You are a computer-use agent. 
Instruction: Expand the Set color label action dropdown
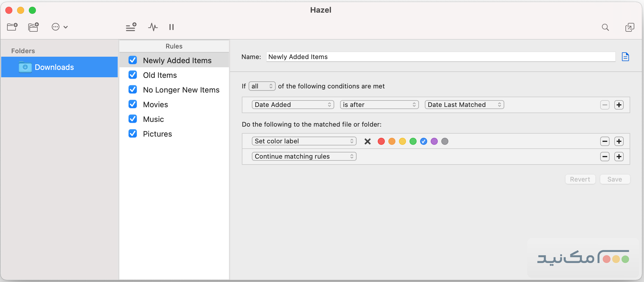pos(304,141)
